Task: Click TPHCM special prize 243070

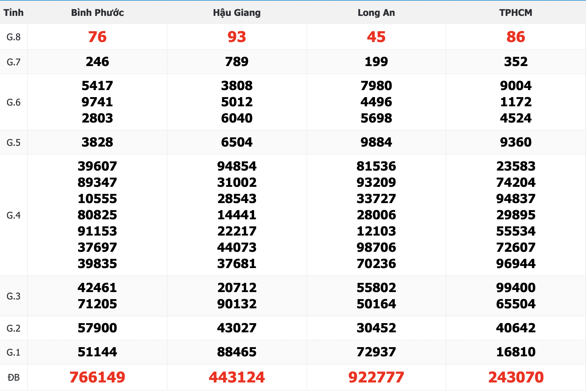Action: point(516,377)
